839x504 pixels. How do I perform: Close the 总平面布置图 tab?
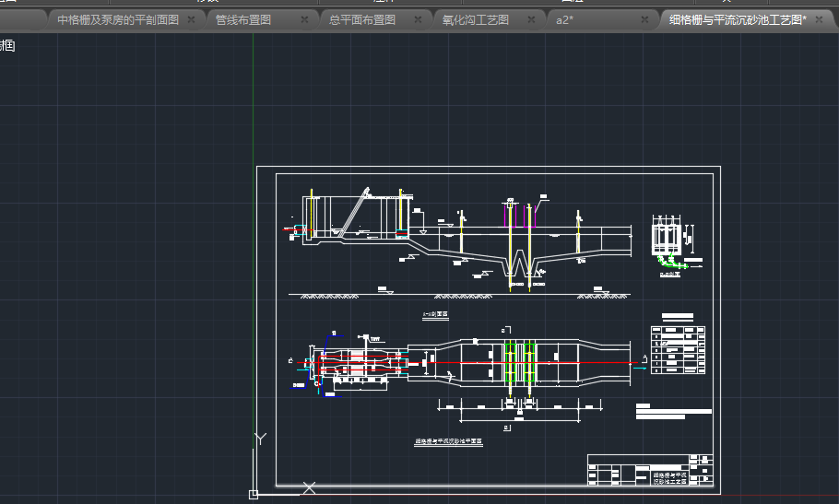(418, 19)
